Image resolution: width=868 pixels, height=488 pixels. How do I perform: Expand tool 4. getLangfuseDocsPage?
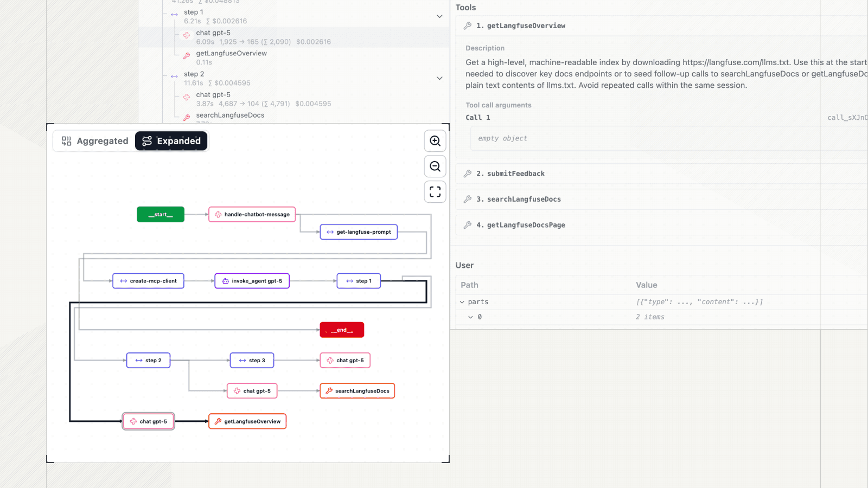661,225
